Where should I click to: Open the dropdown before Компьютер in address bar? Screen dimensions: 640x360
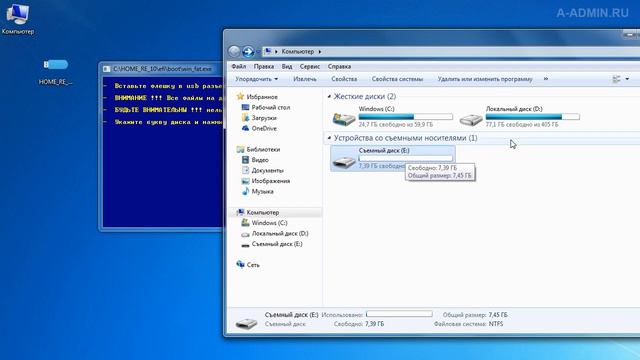tap(276, 52)
